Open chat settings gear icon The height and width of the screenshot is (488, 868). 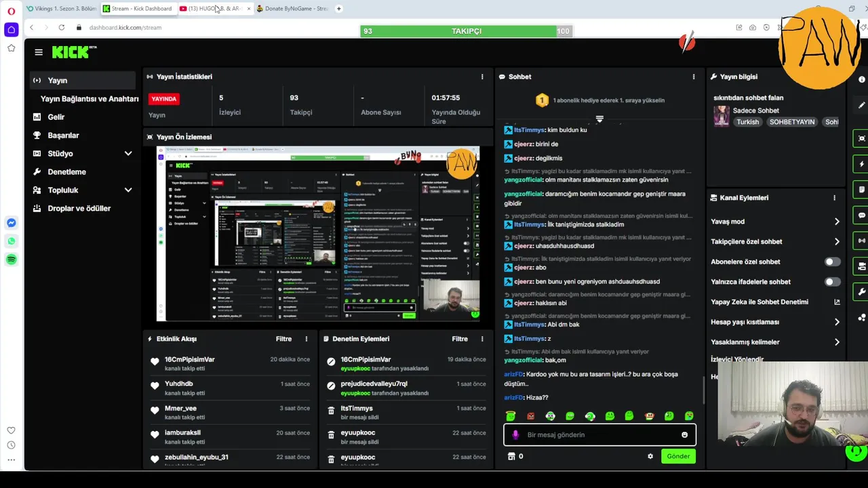[650, 456]
